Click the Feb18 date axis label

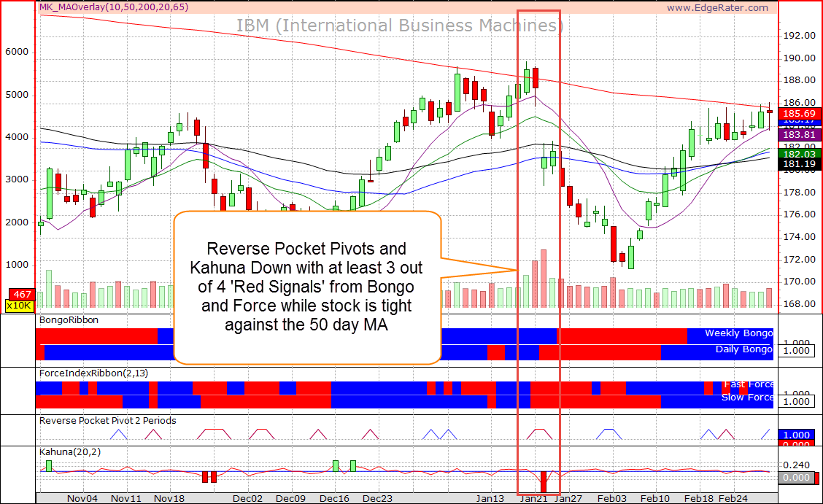point(699,498)
